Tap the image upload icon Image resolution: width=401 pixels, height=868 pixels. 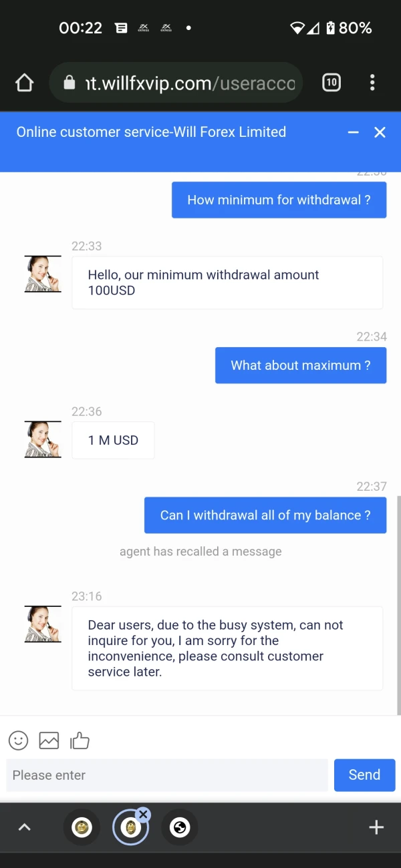tap(49, 740)
